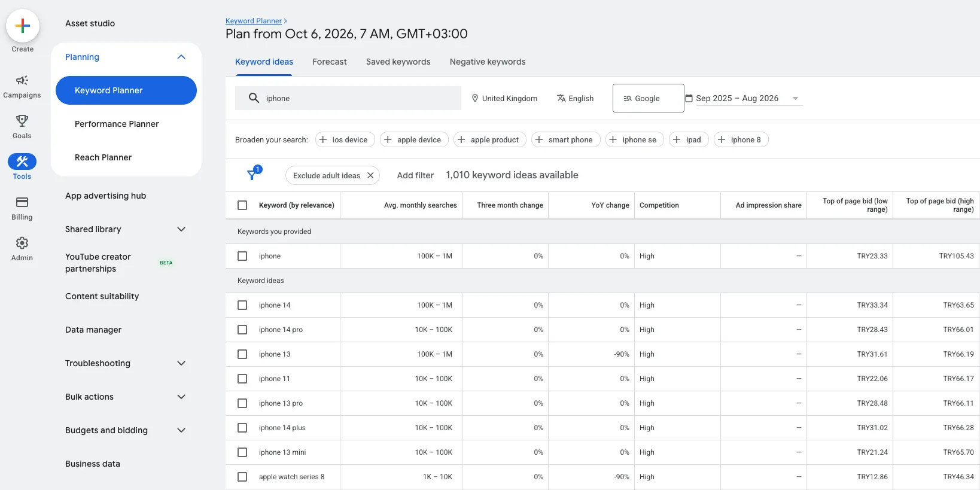Check the 'apple watch series 8' checkbox
Viewport: 980px width, 490px height.
click(x=242, y=477)
